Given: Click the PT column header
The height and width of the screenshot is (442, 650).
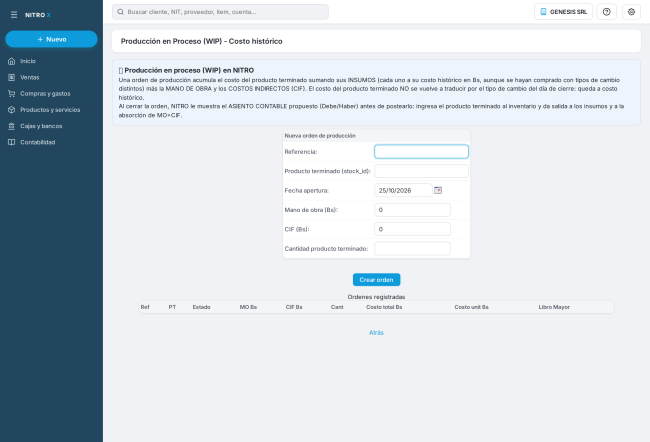Looking at the screenshot, I should click(x=172, y=307).
